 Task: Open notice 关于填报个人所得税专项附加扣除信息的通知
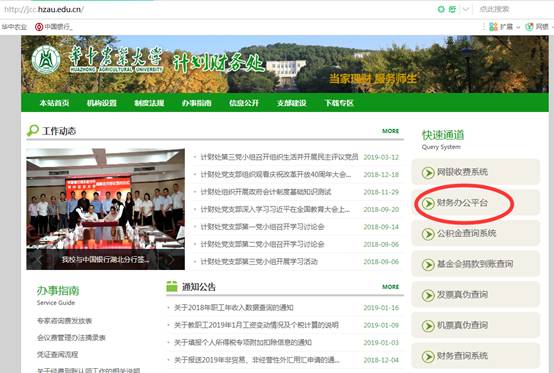point(243,342)
